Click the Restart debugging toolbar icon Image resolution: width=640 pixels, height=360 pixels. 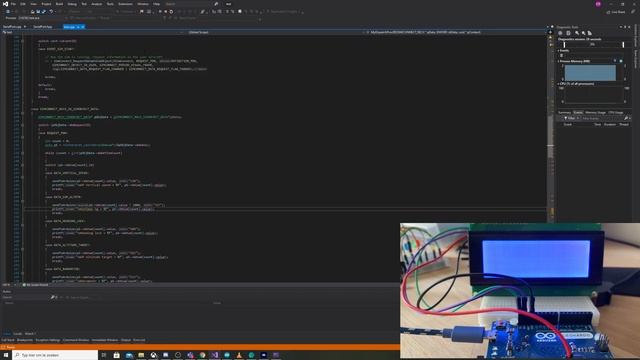click(171, 11)
